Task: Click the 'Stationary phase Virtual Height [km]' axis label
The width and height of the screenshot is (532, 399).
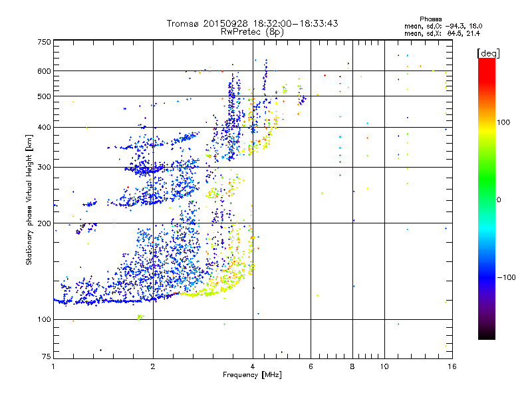Action: pyautogui.click(x=29, y=200)
